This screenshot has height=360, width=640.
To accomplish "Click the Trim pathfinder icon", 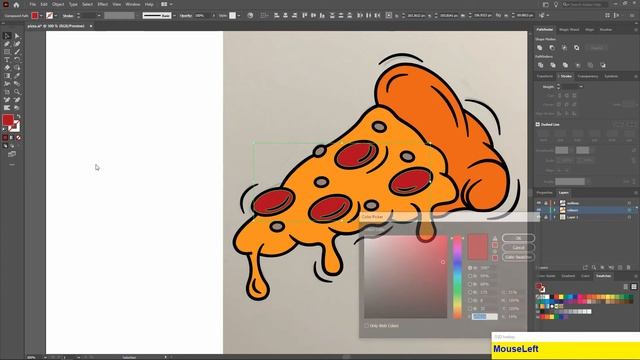I will pyautogui.click(x=553, y=65).
